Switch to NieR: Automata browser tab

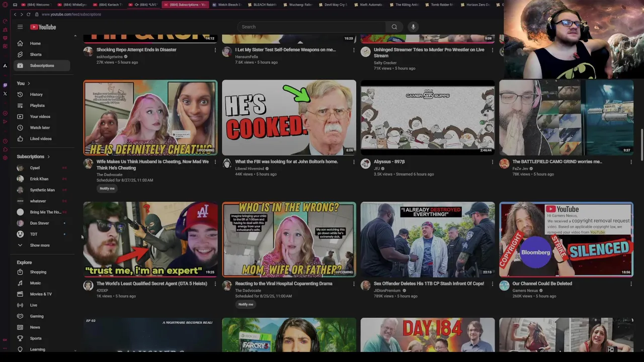tap(368, 5)
